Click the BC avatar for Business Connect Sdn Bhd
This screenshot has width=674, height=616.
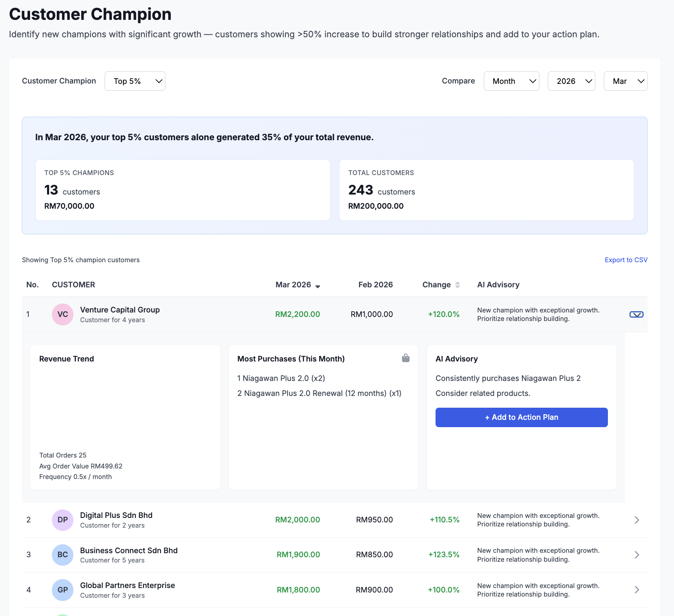[62, 555]
